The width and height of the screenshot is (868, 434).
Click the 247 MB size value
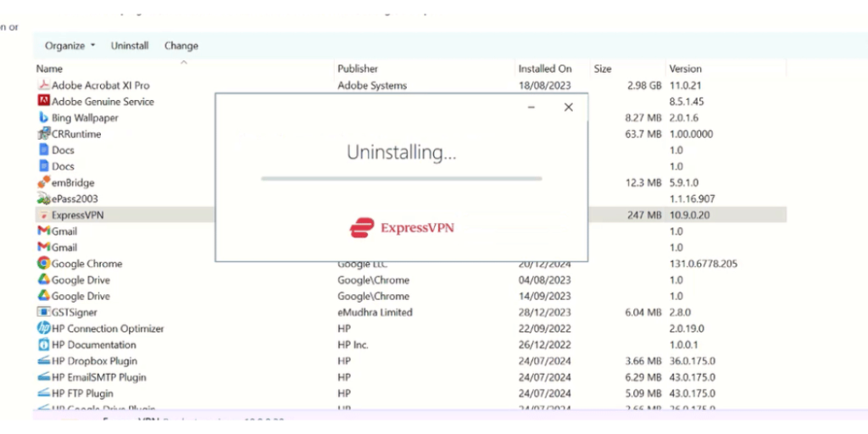click(x=644, y=215)
